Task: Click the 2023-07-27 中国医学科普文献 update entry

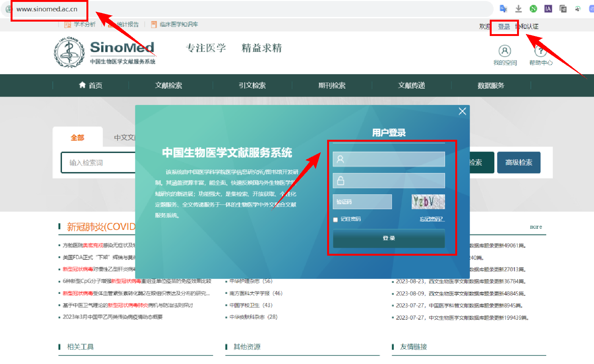Action: point(459,306)
